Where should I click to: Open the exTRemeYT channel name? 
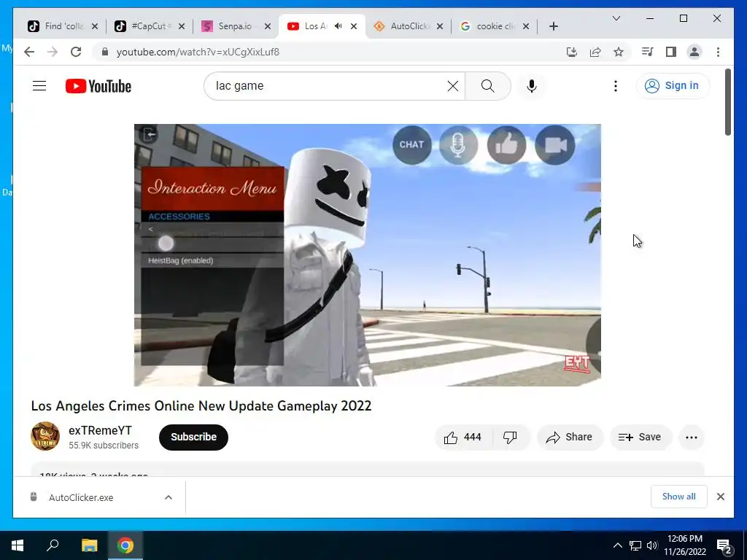click(100, 430)
